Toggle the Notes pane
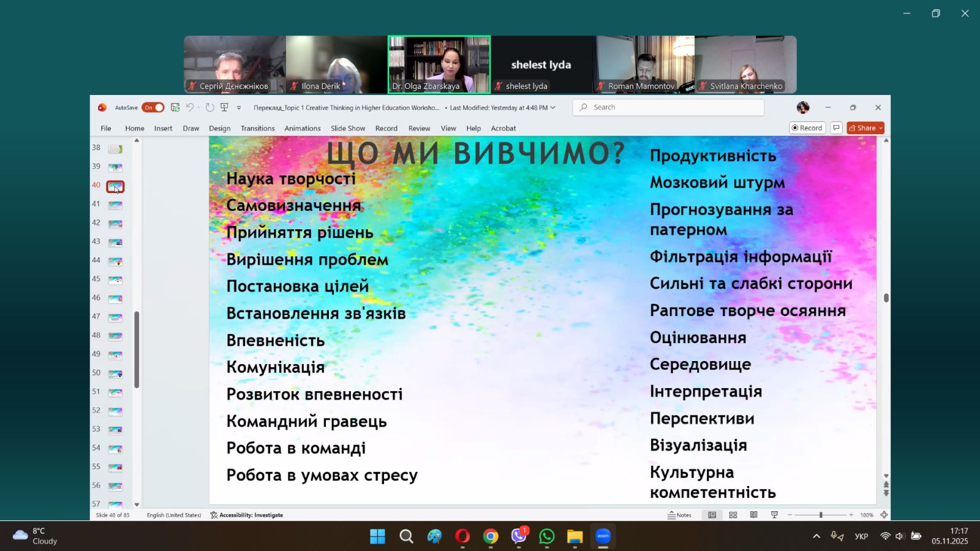Image resolution: width=980 pixels, height=551 pixels. click(679, 515)
